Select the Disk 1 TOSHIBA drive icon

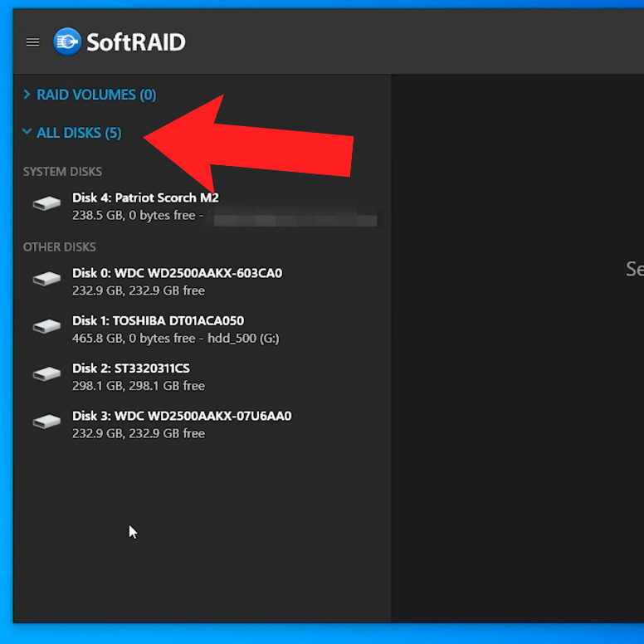(x=46, y=326)
